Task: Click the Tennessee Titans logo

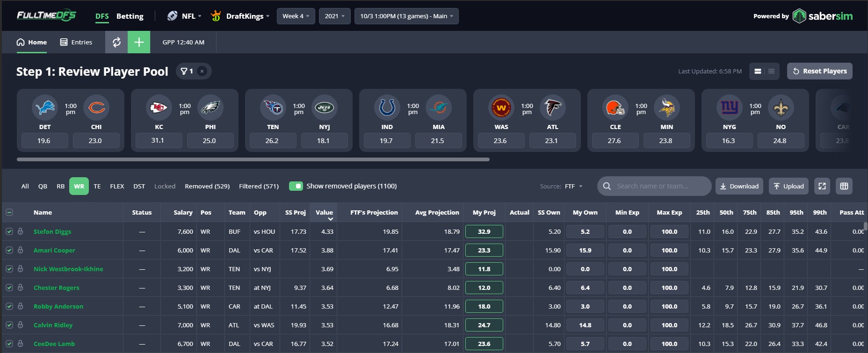Action: coord(273,108)
